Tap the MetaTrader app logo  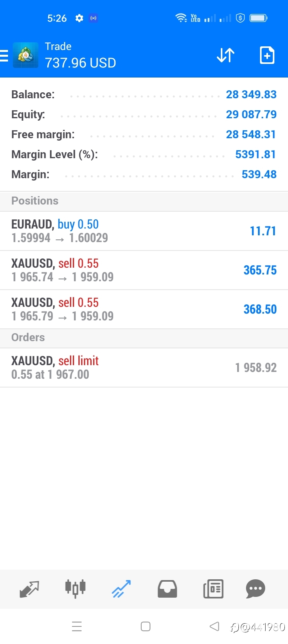point(26,55)
